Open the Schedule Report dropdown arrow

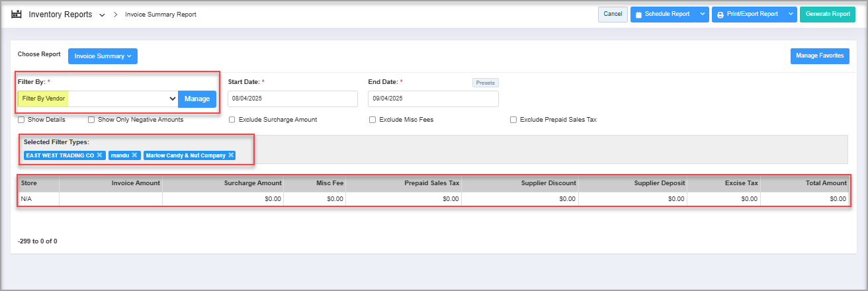tap(702, 14)
